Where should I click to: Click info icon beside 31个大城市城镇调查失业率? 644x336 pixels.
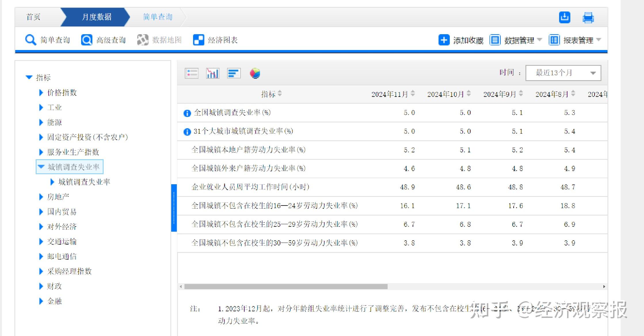tap(187, 132)
